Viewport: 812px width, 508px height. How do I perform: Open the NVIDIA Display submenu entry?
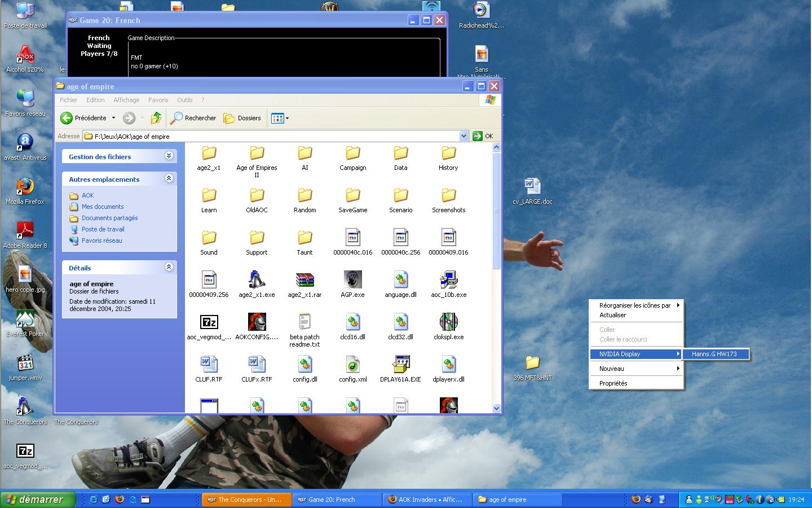(636, 354)
